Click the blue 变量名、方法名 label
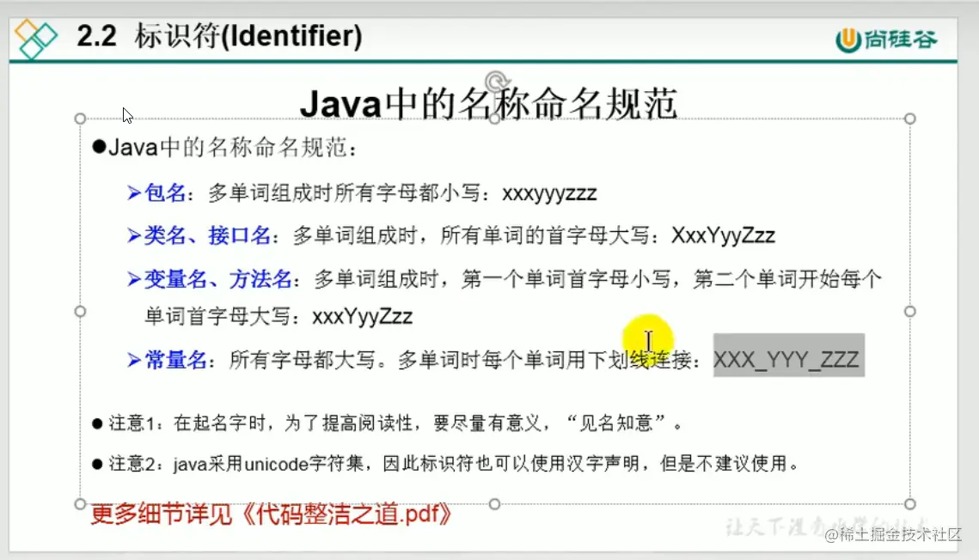This screenshot has height=560, width=979. pos(218,279)
